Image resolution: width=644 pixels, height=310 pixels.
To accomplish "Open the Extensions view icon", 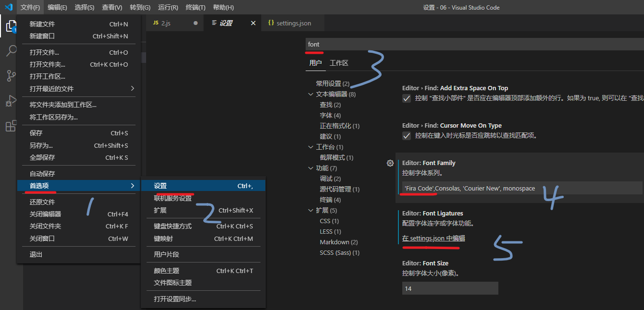I will pos(11,126).
